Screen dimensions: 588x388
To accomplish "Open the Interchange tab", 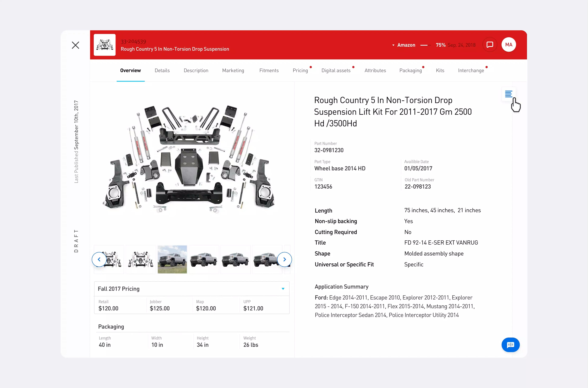I will coord(471,70).
